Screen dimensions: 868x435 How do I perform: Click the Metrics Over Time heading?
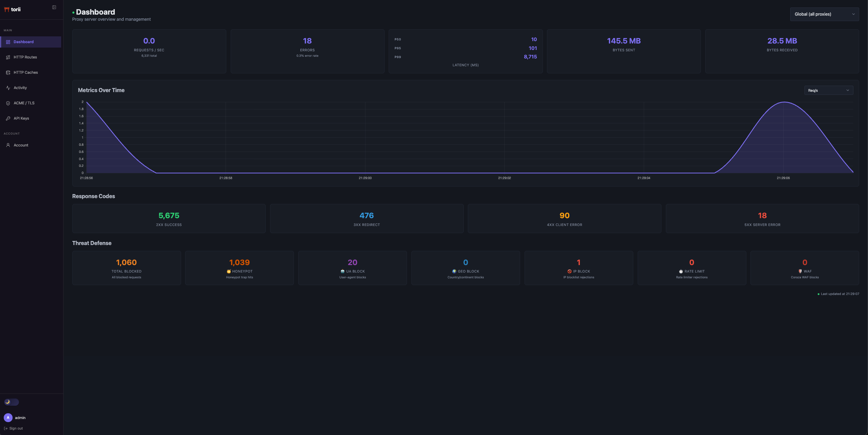(101, 90)
